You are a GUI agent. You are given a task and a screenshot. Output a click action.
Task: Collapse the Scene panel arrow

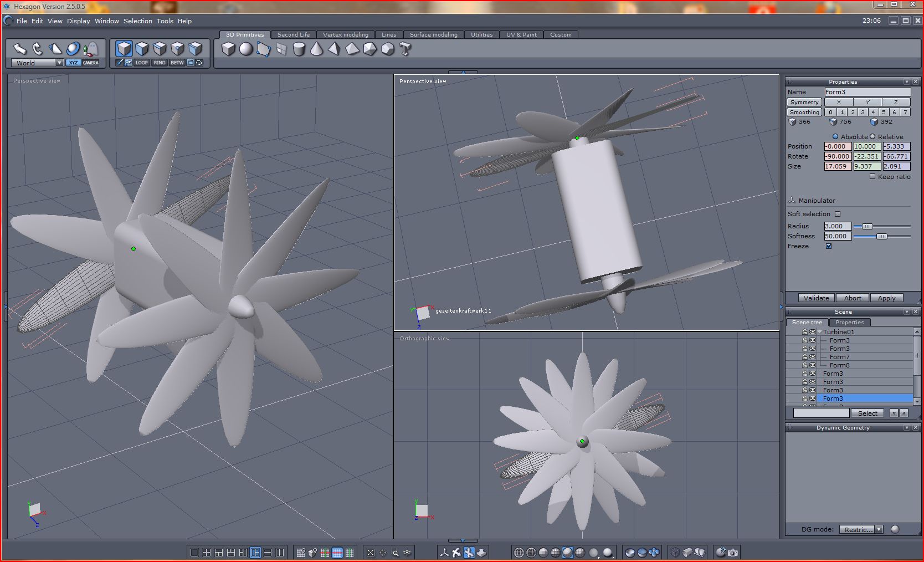pos(907,312)
